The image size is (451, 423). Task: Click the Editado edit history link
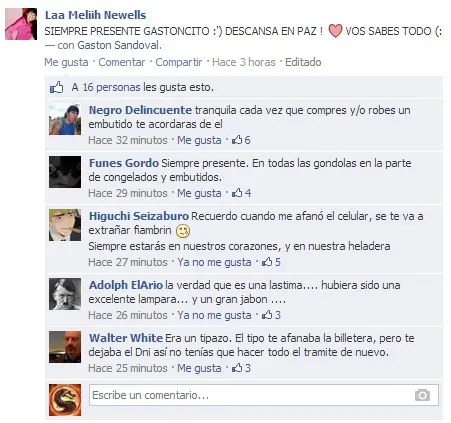coord(303,62)
